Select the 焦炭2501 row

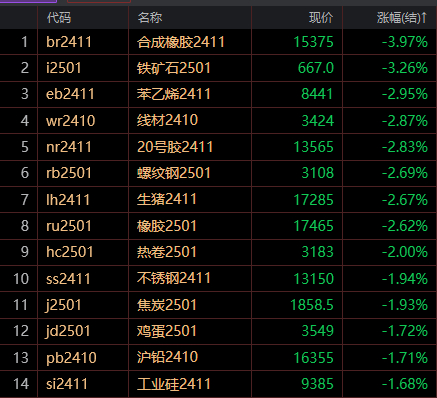[x=218, y=305]
